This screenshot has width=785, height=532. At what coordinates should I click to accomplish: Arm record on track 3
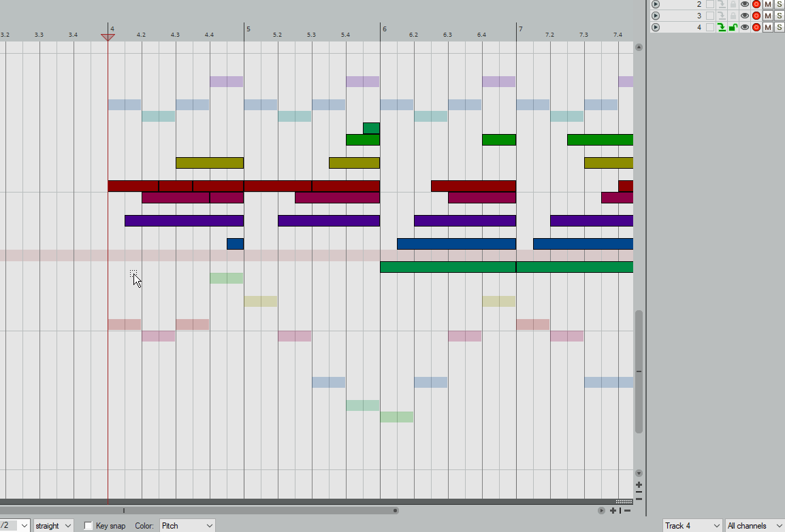point(756,16)
